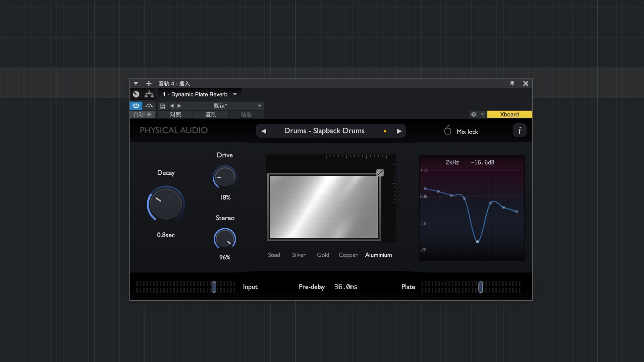
Task: Click the sidechain knob icon beside routing
Action: click(136, 94)
